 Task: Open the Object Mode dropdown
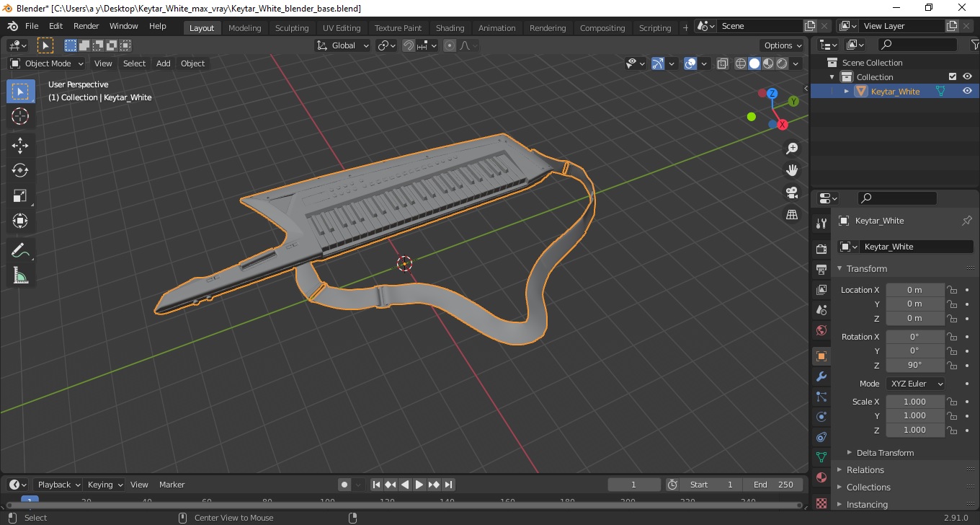tap(47, 63)
